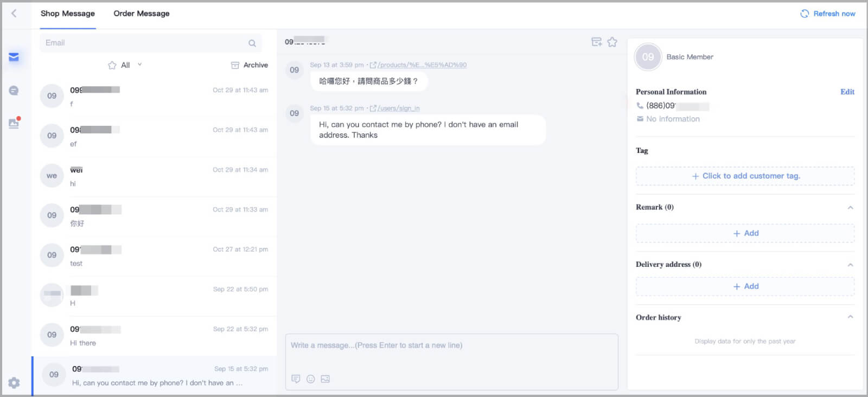
Task: Open conversation with message 'hi'
Action: click(x=154, y=176)
